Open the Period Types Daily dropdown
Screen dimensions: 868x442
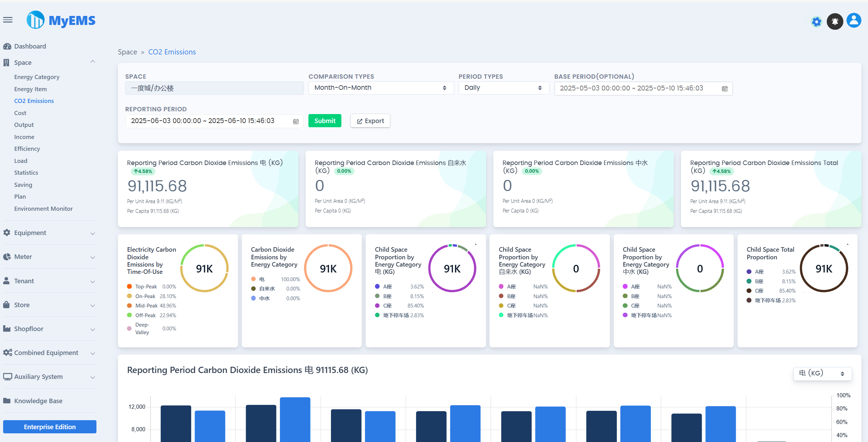[x=503, y=88]
